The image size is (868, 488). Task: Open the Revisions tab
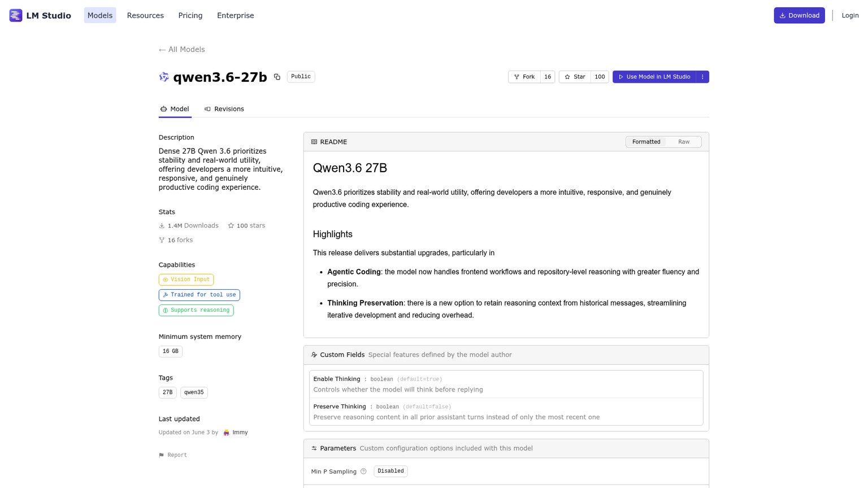(224, 109)
